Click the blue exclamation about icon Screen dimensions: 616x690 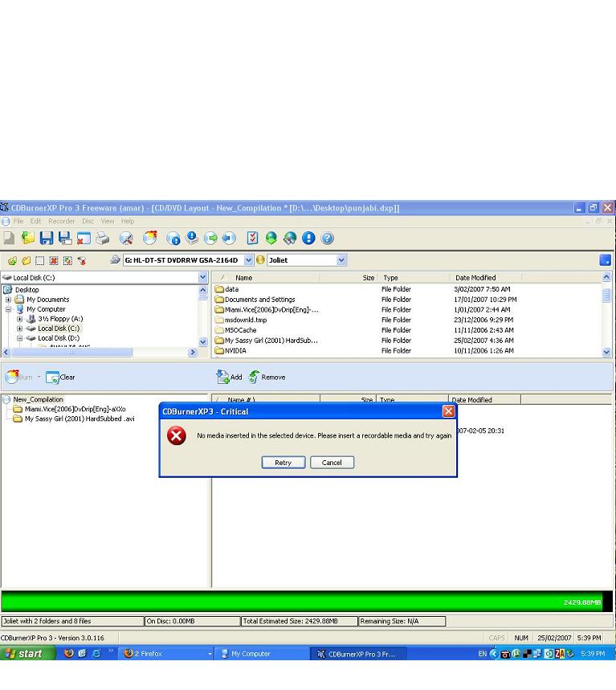click(308, 238)
